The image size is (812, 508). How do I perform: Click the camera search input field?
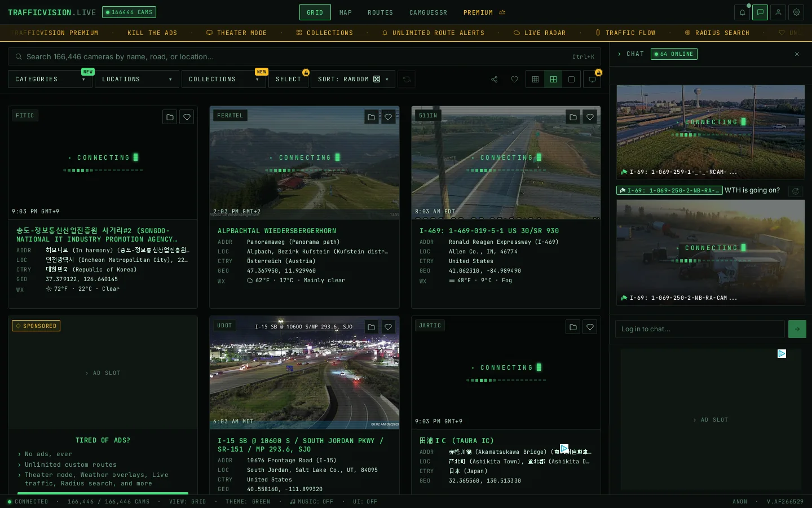coord(304,56)
